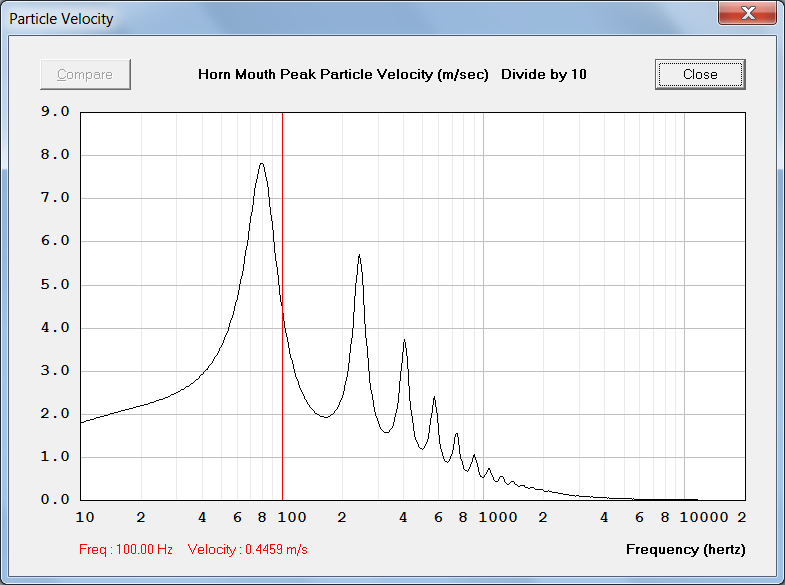Click the red frequency marker line
The width and height of the screenshot is (785, 585).
(282, 306)
